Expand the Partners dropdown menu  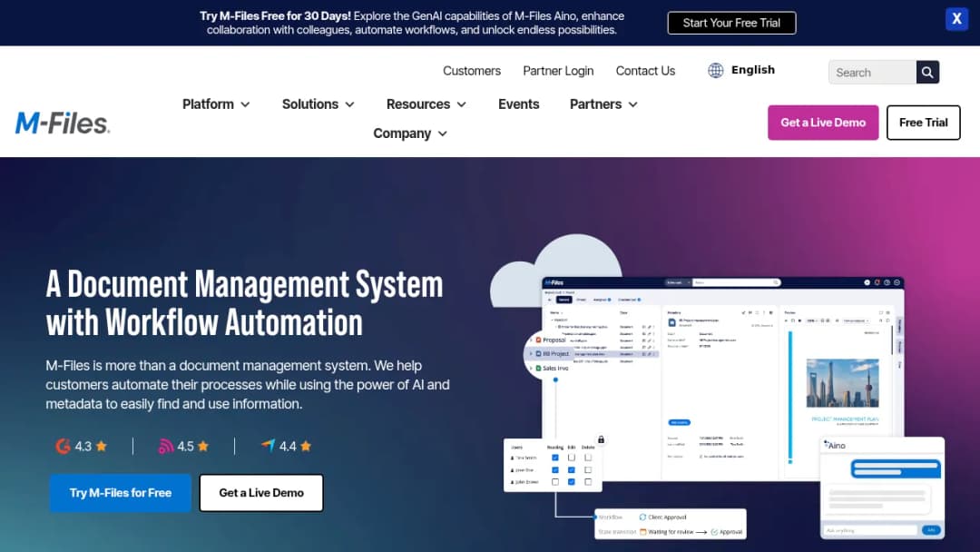point(603,104)
